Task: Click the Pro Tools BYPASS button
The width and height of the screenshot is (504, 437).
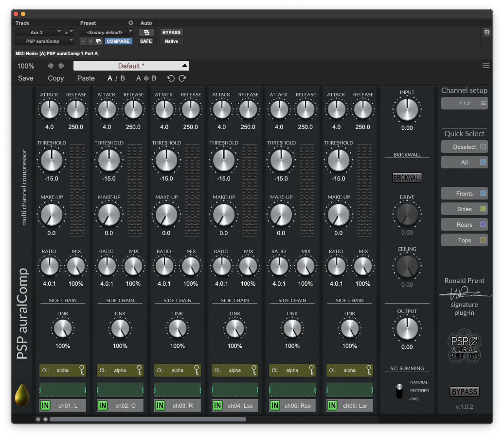Action: click(x=171, y=33)
